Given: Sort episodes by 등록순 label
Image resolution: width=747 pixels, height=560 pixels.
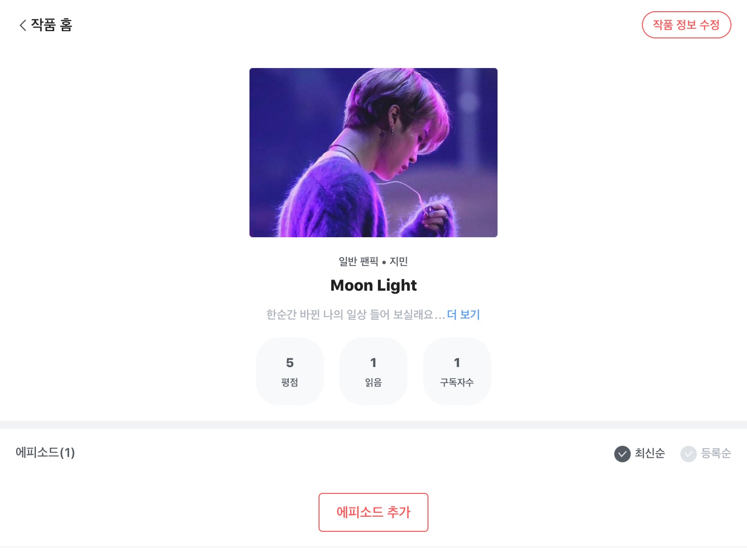Looking at the screenshot, I should coord(716,454).
